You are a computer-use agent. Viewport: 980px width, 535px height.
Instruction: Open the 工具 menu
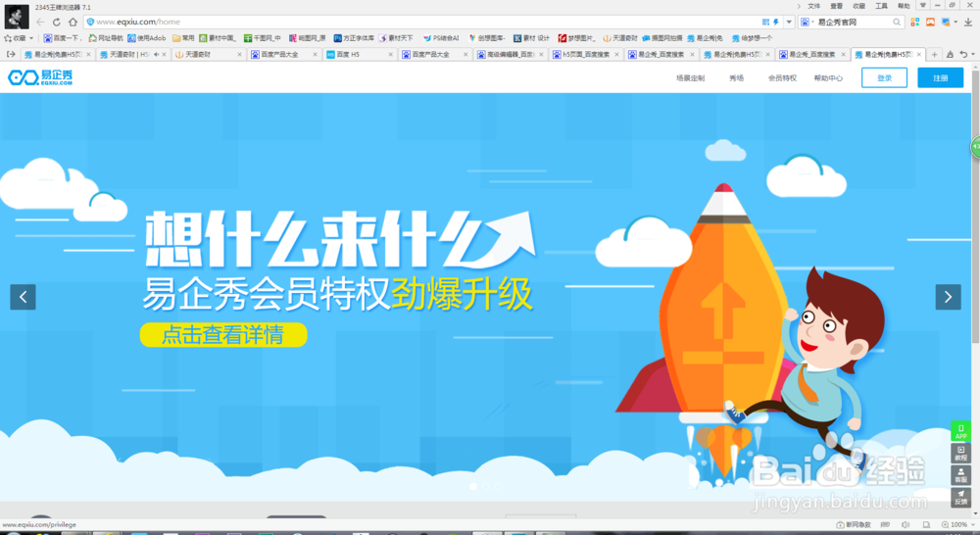point(881,6)
